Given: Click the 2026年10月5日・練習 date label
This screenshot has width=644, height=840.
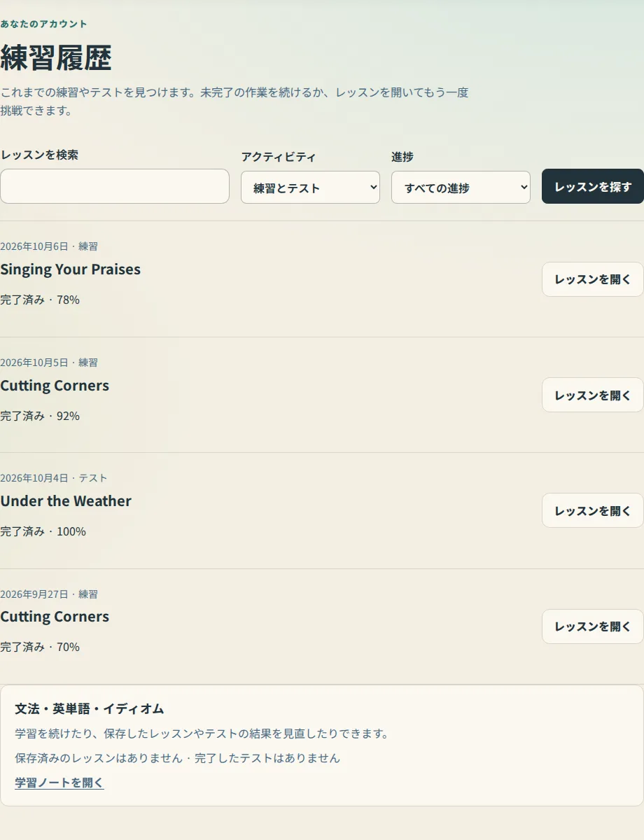Looking at the screenshot, I should pyautogui.click(x=49, y=363).
